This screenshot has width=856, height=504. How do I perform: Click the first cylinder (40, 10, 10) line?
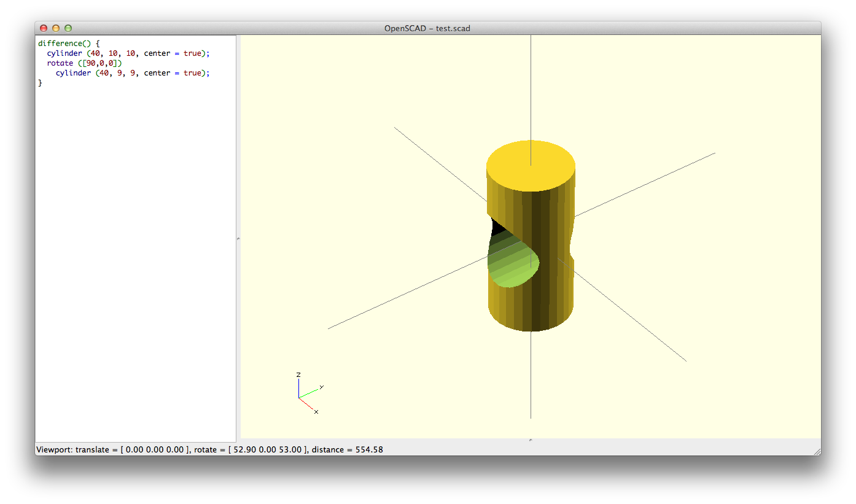(x=128, y=53)
